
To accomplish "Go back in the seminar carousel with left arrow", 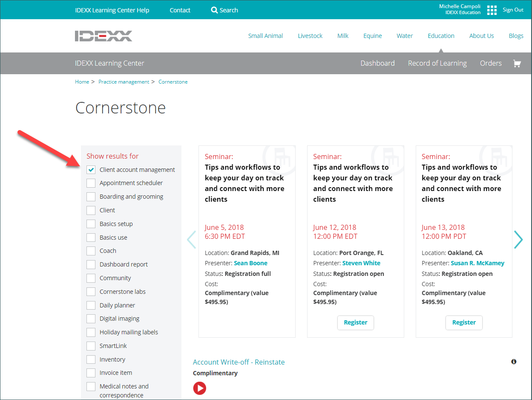I will coord(191,240).
